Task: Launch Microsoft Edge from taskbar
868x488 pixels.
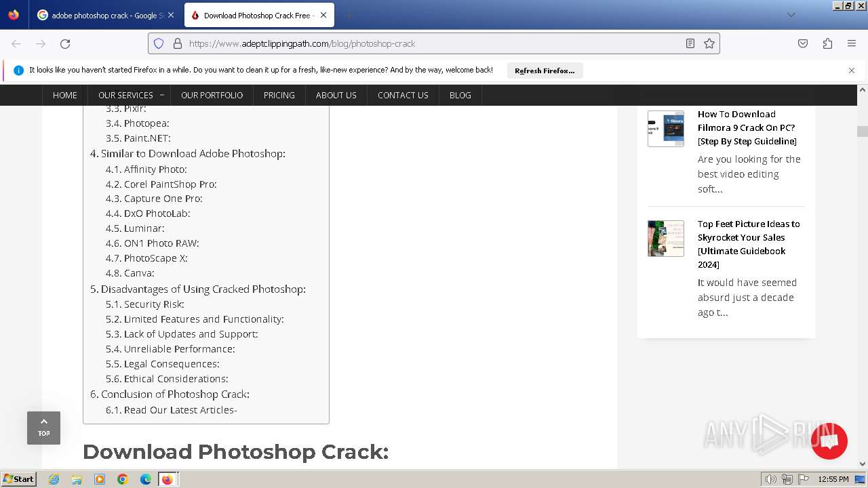Action: pyautogui.click(x=146, y=479)
